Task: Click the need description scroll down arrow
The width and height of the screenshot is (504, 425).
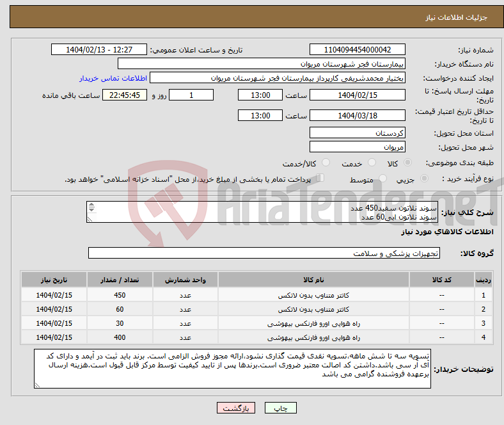Action: pyautogui.click(x=91, y=209)
